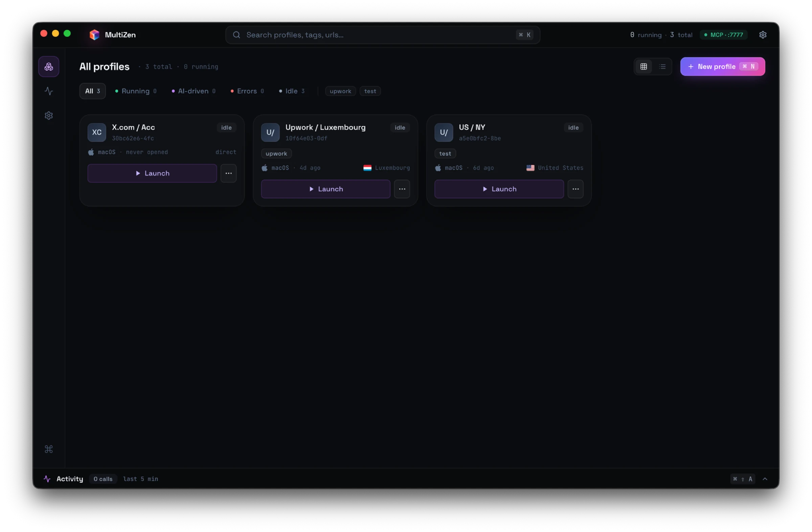This screenshot has height=532, width=812.
Task: Click the direct connection label
Action: pos(226,152)
